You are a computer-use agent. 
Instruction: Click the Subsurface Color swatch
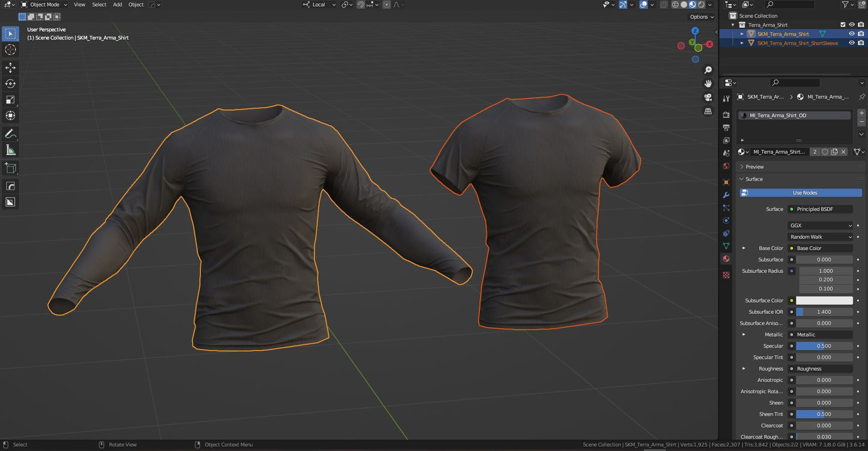(x=824, y=300)
